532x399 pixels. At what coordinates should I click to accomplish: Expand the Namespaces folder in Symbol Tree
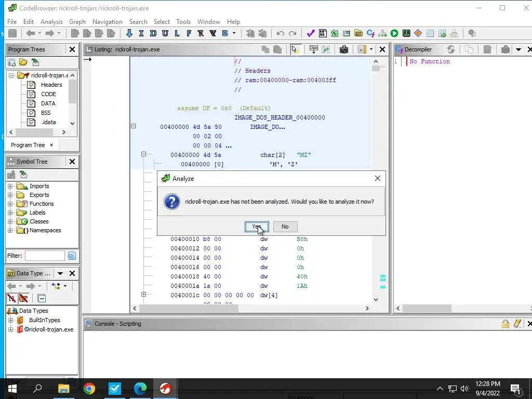(10, 230)
